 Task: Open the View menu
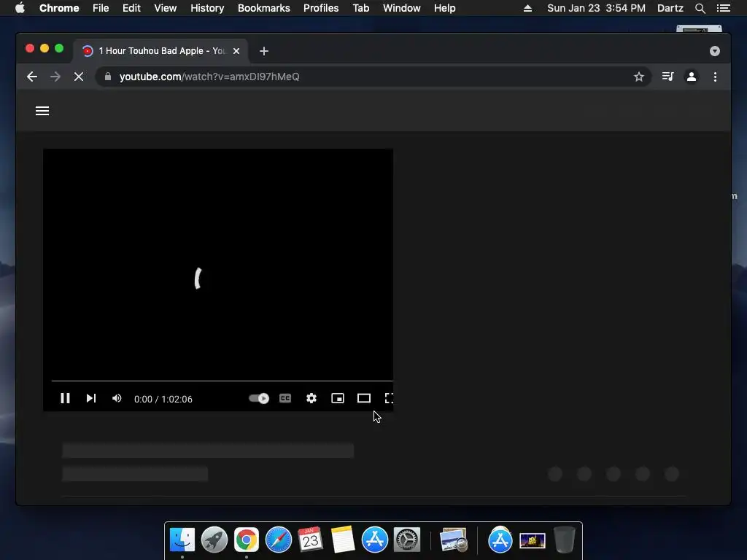click(166, 8)
